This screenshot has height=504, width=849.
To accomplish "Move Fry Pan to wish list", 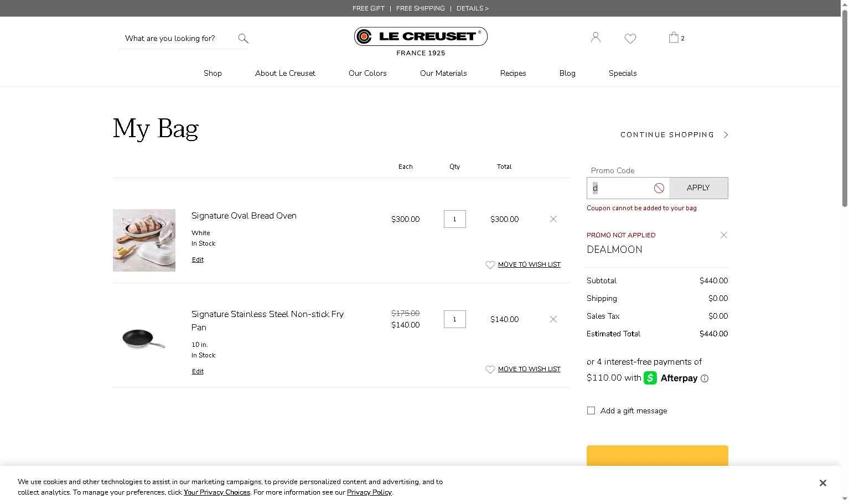I will [529, 369].
